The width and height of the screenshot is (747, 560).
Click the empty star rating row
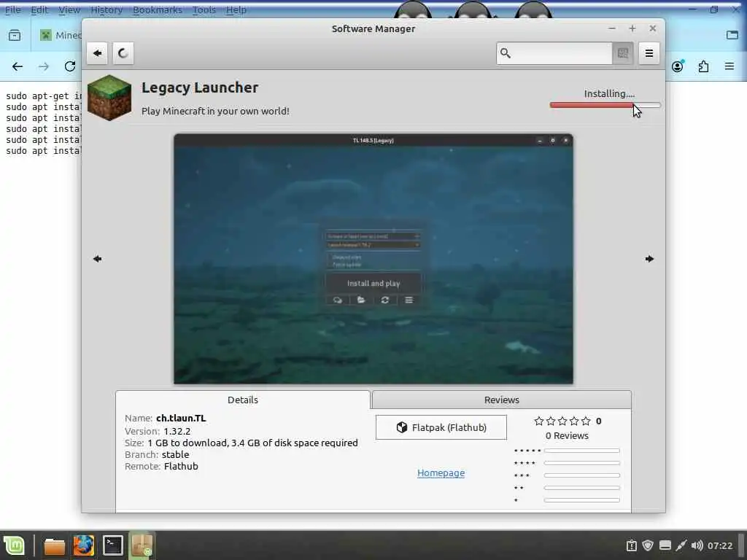coord(562,421)
